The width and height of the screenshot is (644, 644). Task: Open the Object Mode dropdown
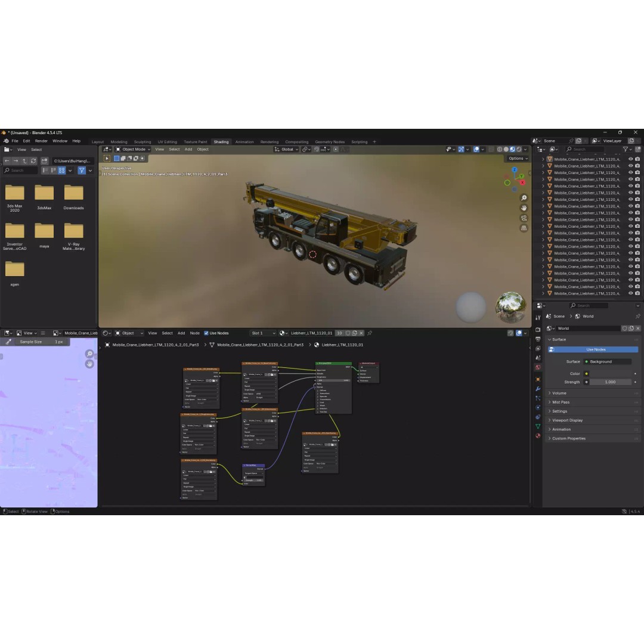click(x=132, y=150)
